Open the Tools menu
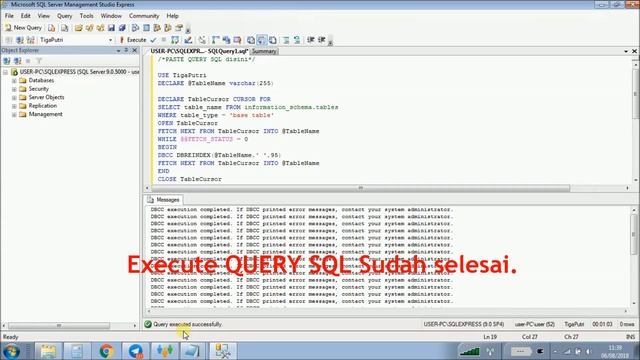 86,16
